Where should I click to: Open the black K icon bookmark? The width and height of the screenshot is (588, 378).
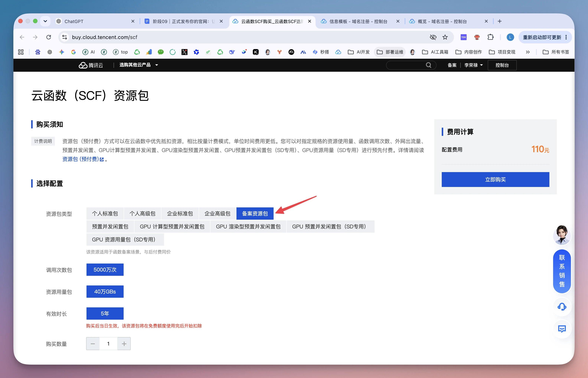coord(256,52)
